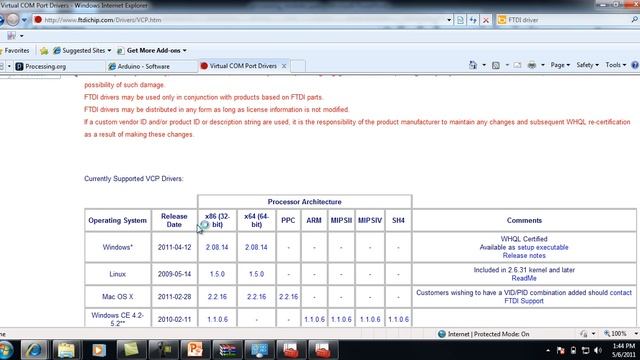The width and height of the screenshot is (640, 360).
Task: Switch to the Arduino - Software tab
Action: (152, 66)
